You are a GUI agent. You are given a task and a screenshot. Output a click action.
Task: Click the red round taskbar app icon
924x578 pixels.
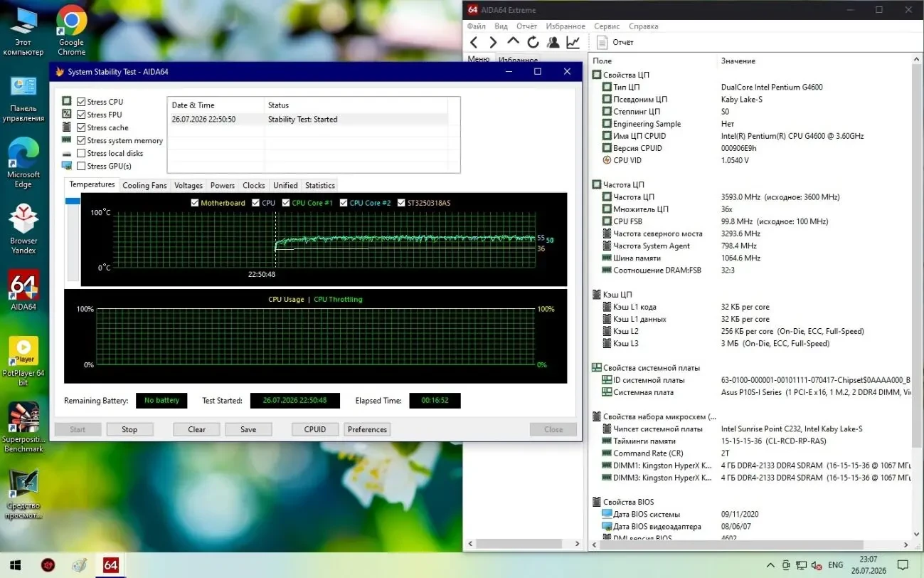coord(48,565)
